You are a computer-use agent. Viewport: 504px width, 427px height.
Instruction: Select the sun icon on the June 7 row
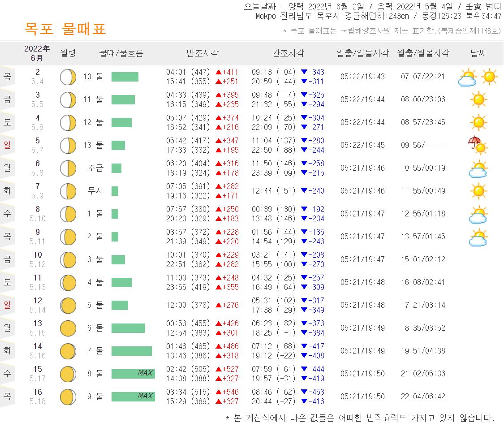tap(479, 190)
